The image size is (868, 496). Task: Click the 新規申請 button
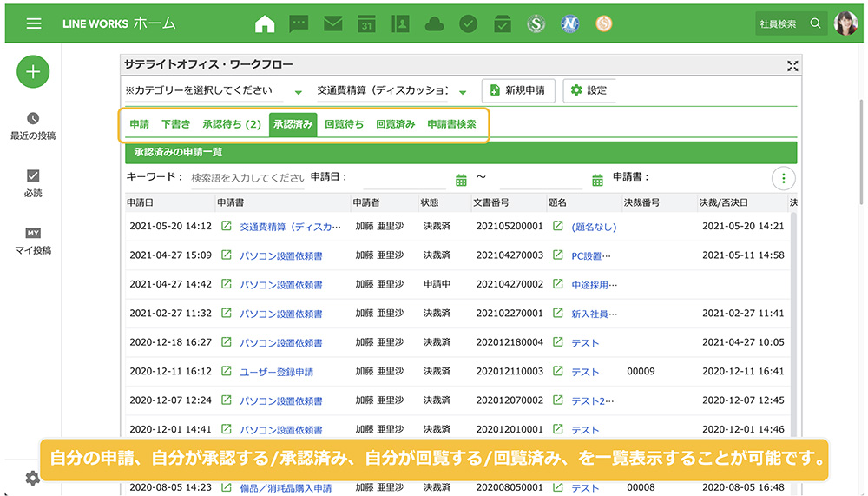tap(518, 90)
